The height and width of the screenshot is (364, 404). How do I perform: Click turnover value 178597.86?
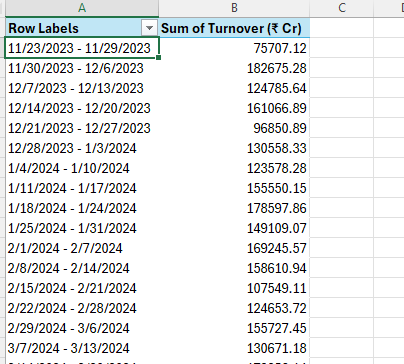tap(234, 208)
